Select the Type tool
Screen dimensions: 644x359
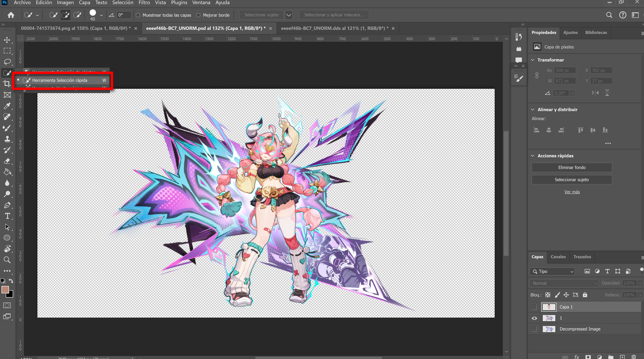(7, 216)
